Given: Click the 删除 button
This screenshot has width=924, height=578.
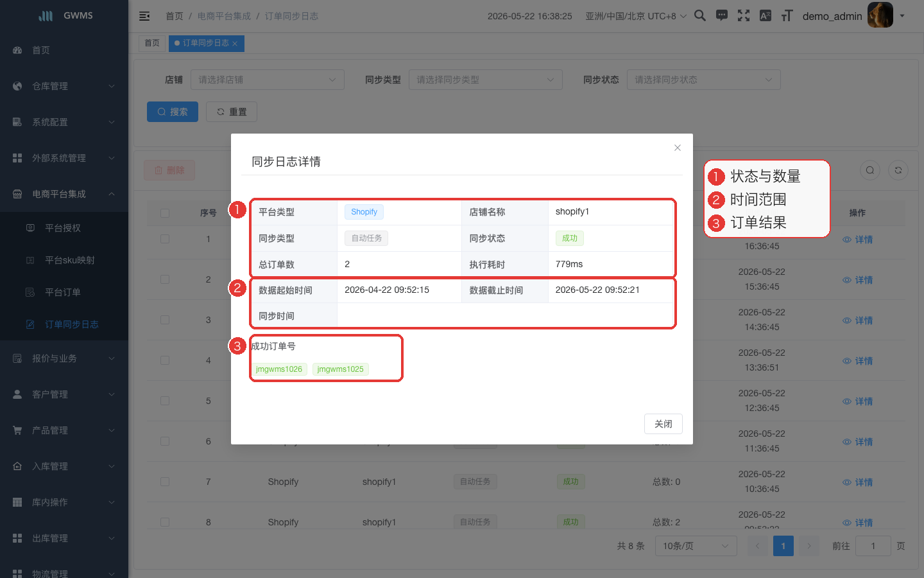Looking at the screenshot, I should pos(169,170).
